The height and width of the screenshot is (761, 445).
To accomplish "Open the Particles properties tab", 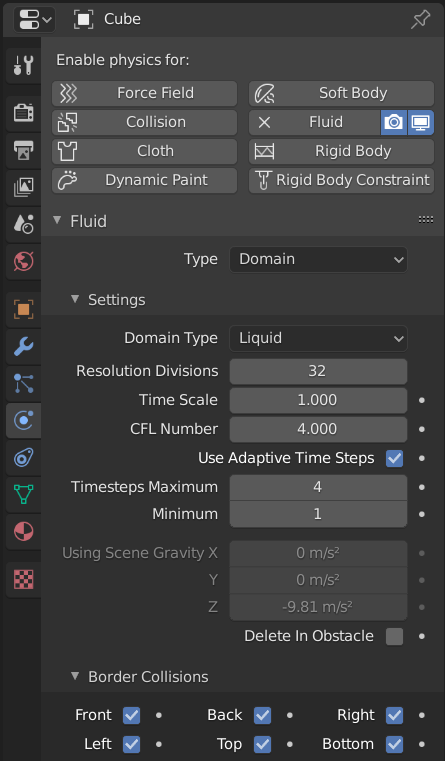I will pos(23,383).
